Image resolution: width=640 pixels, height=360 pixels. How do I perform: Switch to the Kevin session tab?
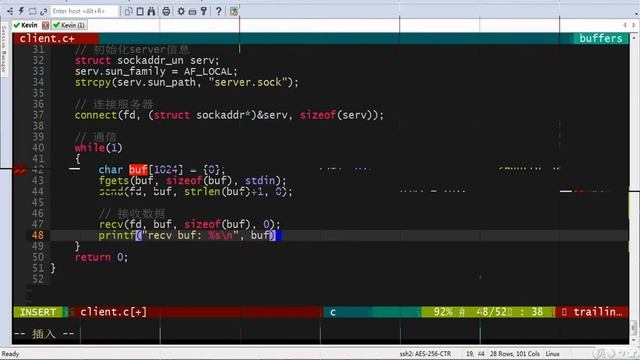[x=29, y=25]
